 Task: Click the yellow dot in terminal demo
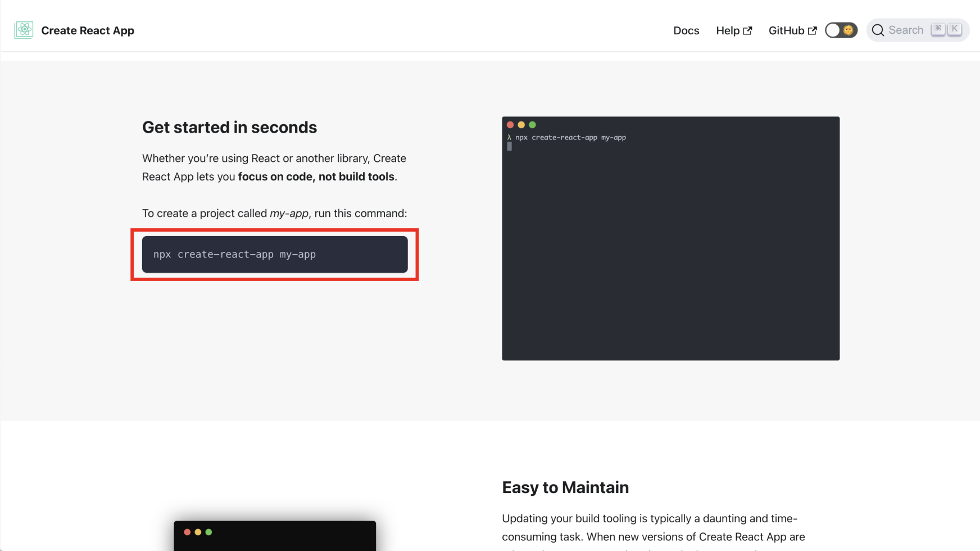521,125
